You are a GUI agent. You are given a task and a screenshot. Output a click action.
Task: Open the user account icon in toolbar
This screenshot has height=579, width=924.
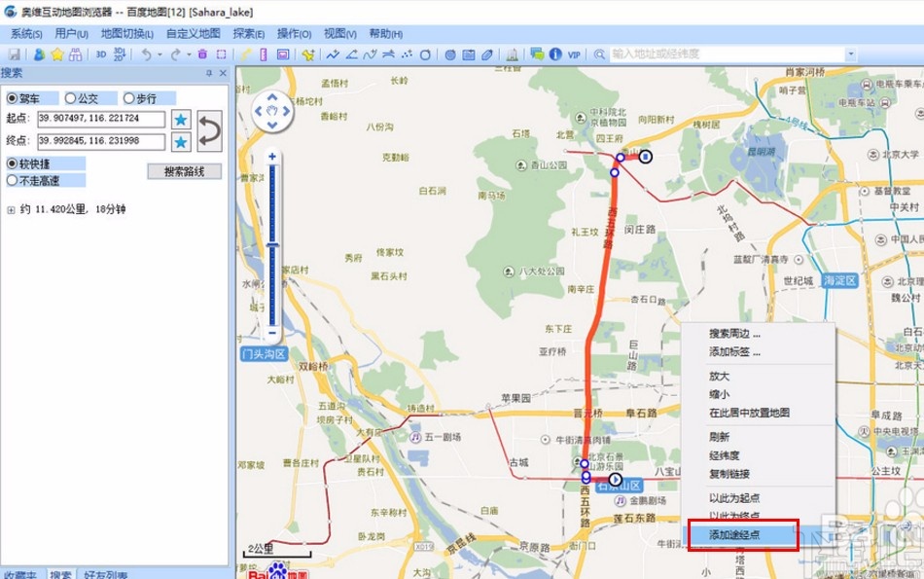[39, 54]
